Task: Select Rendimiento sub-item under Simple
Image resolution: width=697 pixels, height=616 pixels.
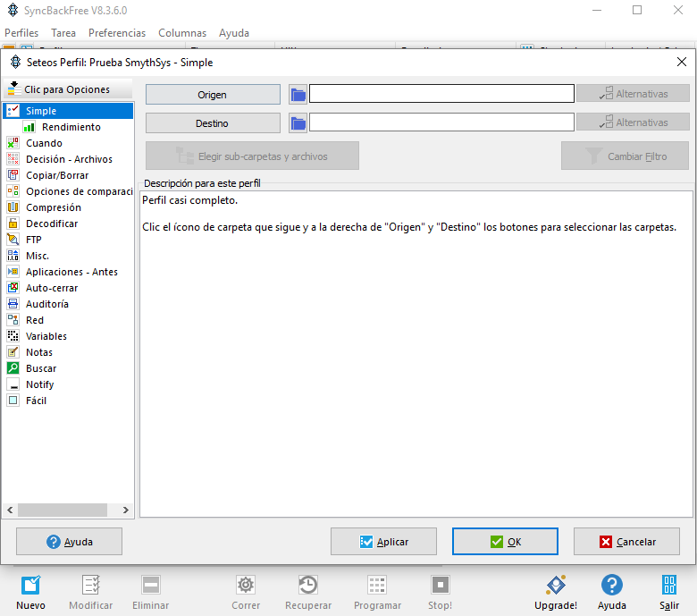Action: 71,127
